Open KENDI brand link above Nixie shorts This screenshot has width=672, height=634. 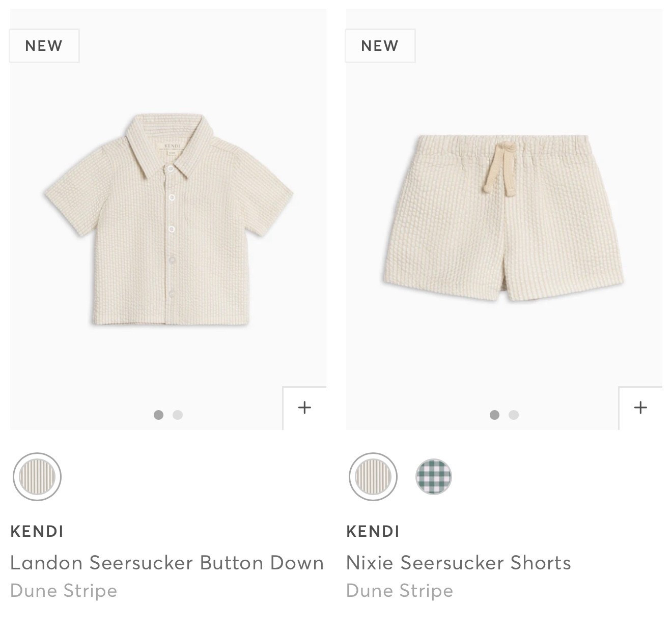pyautogui.click(x=373, y=532)
